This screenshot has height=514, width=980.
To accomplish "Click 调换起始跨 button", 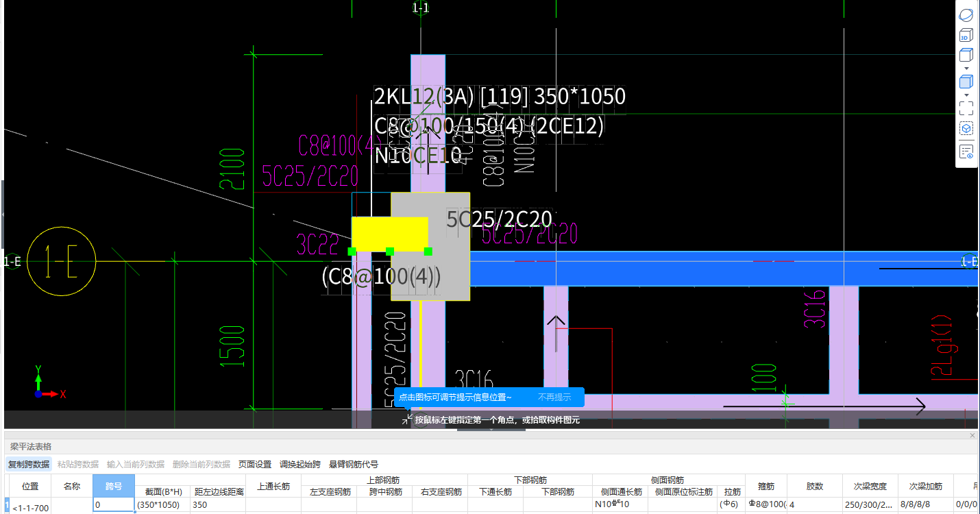I will pyautogui.click(x=300, y=464).
